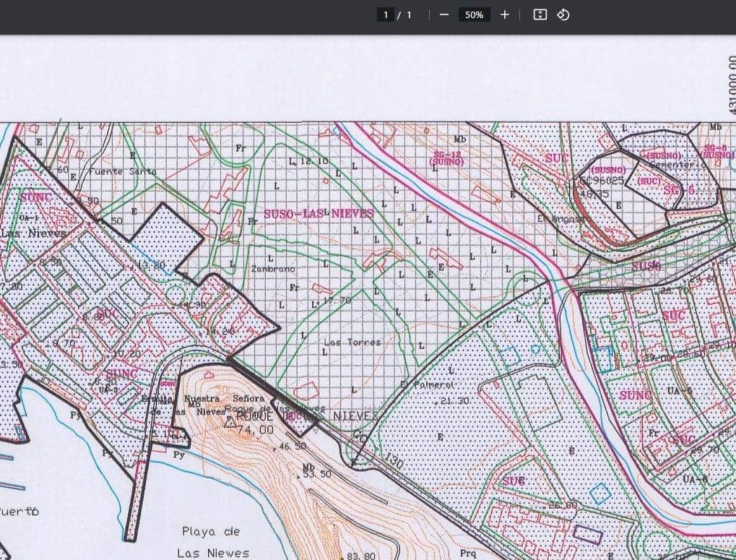Click the zoom out minus button
The width and height of the screenshot is (736, 560).
coord(444,14)
